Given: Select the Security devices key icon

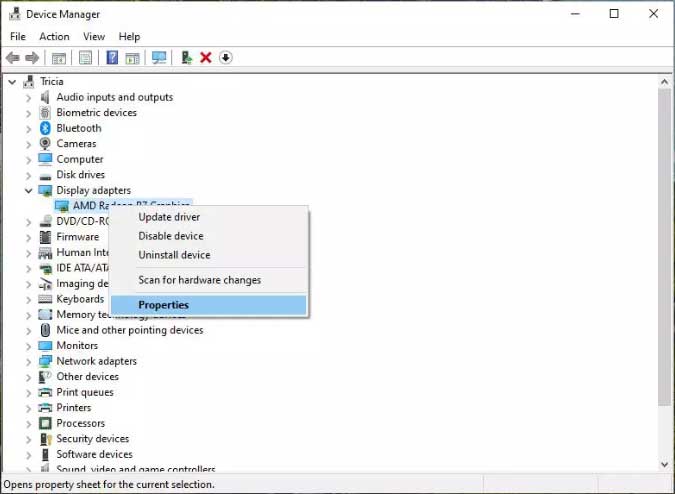Looking at the screenshot, I should 46,439.
